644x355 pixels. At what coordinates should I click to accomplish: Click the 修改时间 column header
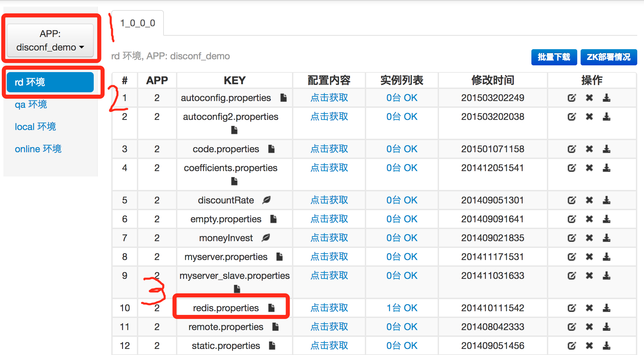coord(493,80)
